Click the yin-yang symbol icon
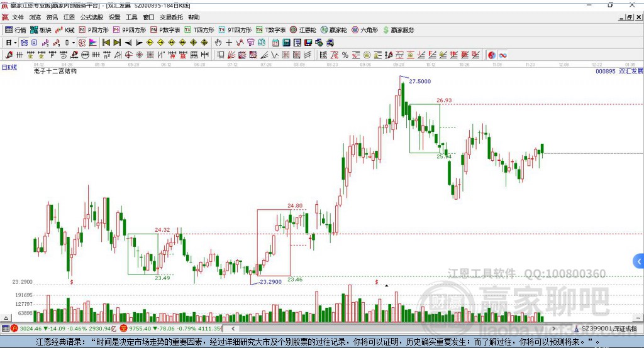 point(492,55)
